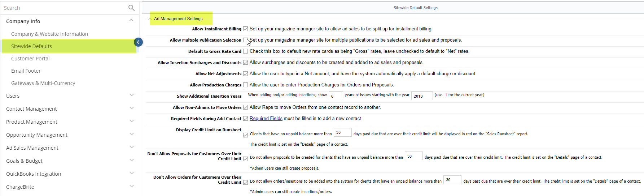Click the Display Credit Limit on Runsheet label
This screenshot has height=196, width=644.
click(x=209, y=130)
